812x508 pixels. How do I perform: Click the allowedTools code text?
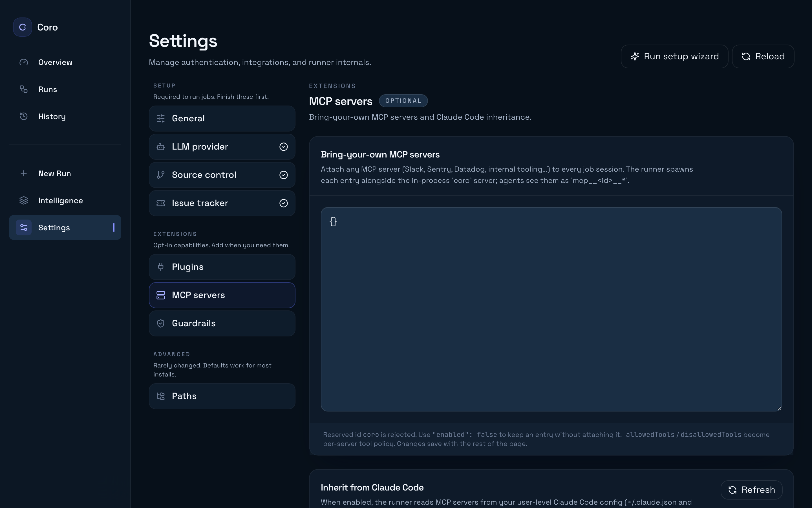coord(650,435)
